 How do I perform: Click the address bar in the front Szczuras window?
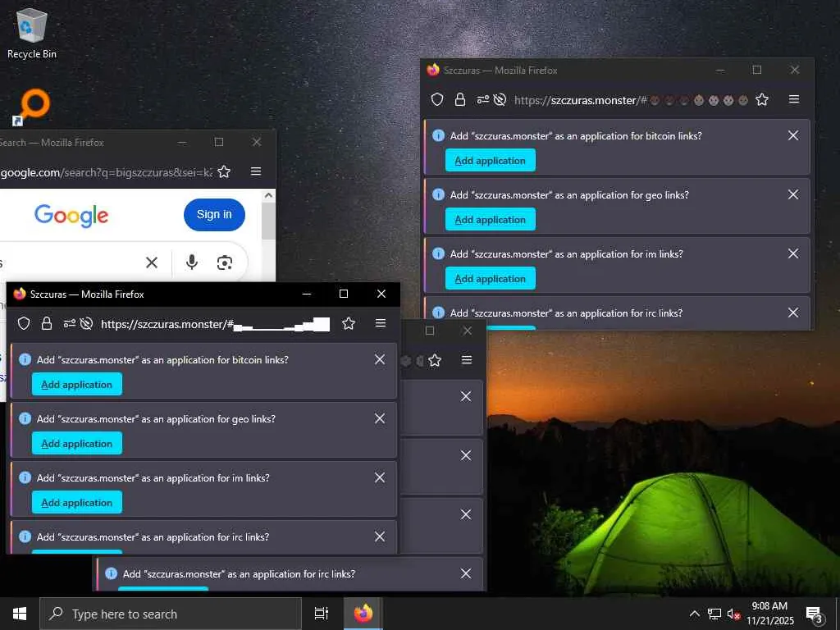click(x=214, y=323)
